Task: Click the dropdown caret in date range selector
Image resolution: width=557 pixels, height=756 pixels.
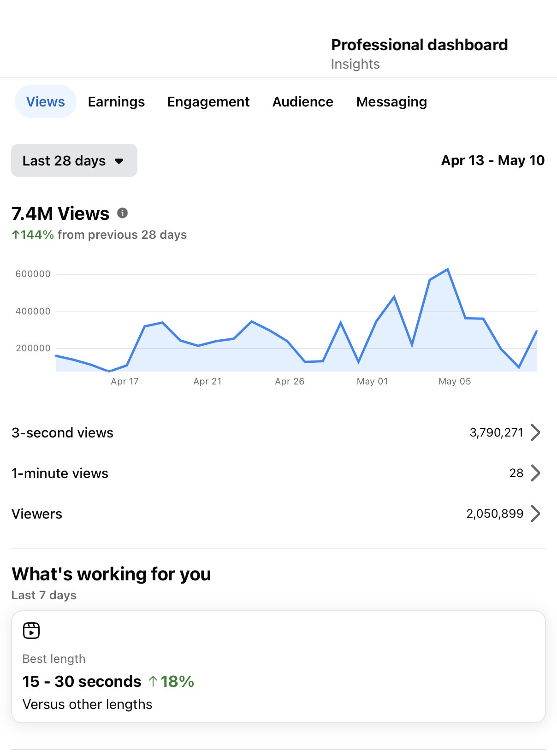Action: (119, 161)
